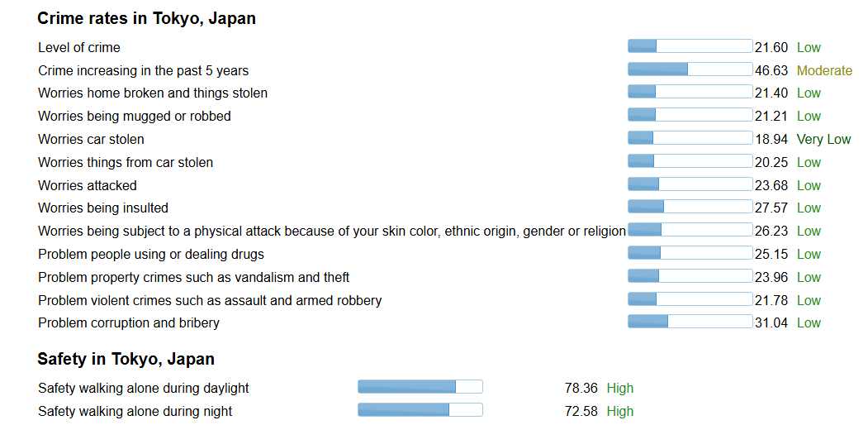Click the Problem people using or dealing drugs text

coord(151,254)
